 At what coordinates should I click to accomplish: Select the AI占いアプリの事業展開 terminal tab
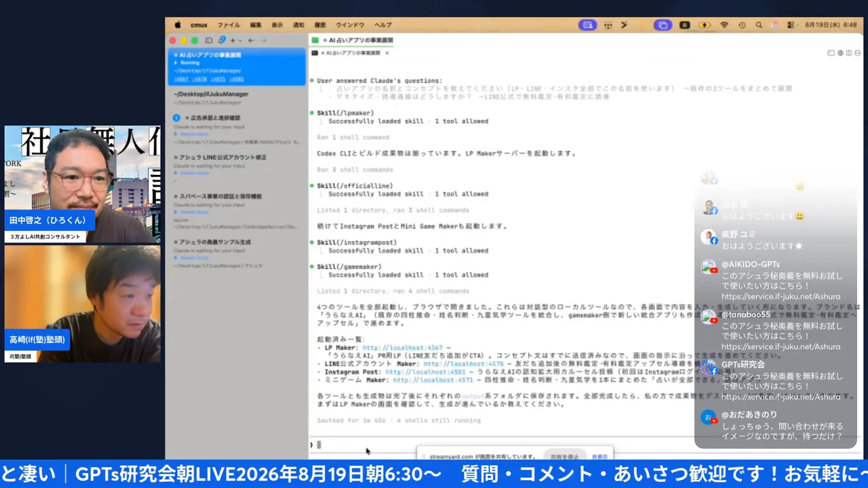349,53
